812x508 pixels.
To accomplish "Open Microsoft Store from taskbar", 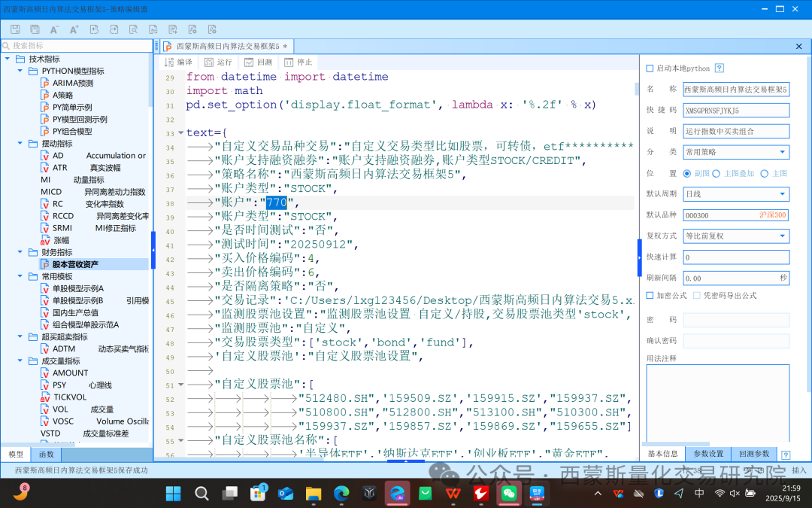I will (x=257, y=493).
